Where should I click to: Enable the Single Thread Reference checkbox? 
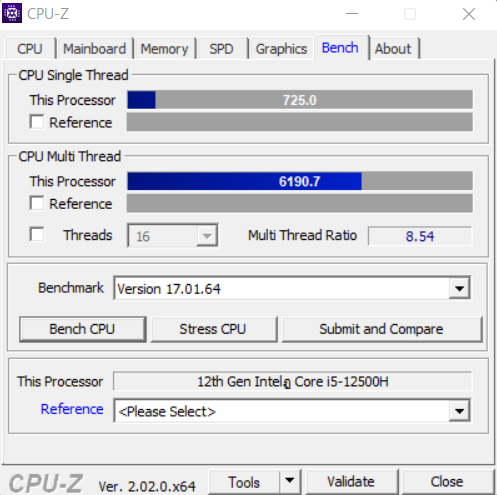click(x=37, y=122)
